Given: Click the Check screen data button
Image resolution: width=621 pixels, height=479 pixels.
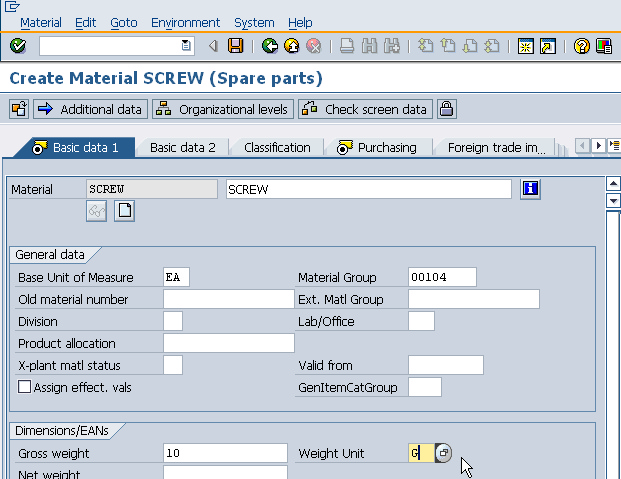Looking at the screenshot, I should [x=365, y=109].
